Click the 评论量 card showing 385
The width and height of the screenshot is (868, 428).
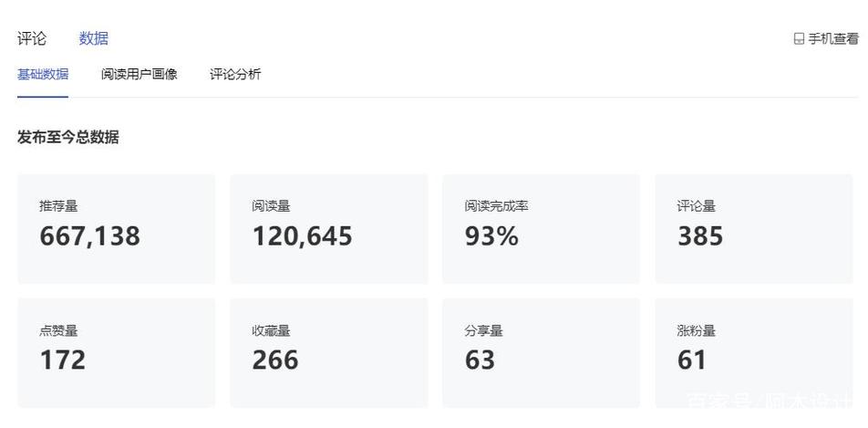pyautogui.click(x=754, y=229)
